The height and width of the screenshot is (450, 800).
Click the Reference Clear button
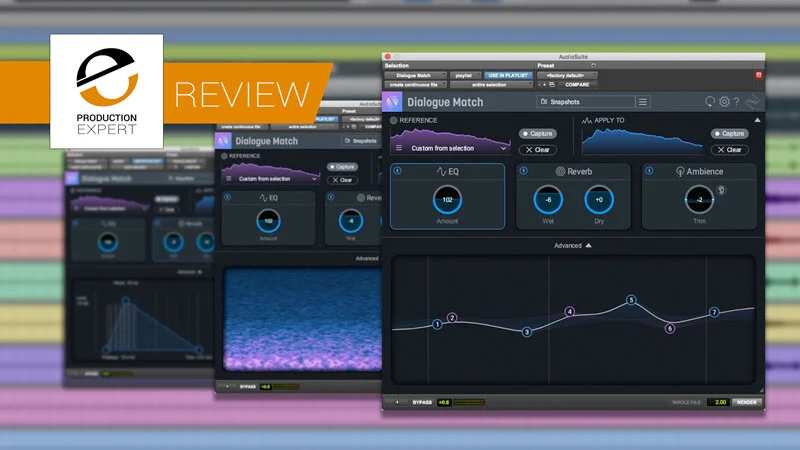pos(538,150)
